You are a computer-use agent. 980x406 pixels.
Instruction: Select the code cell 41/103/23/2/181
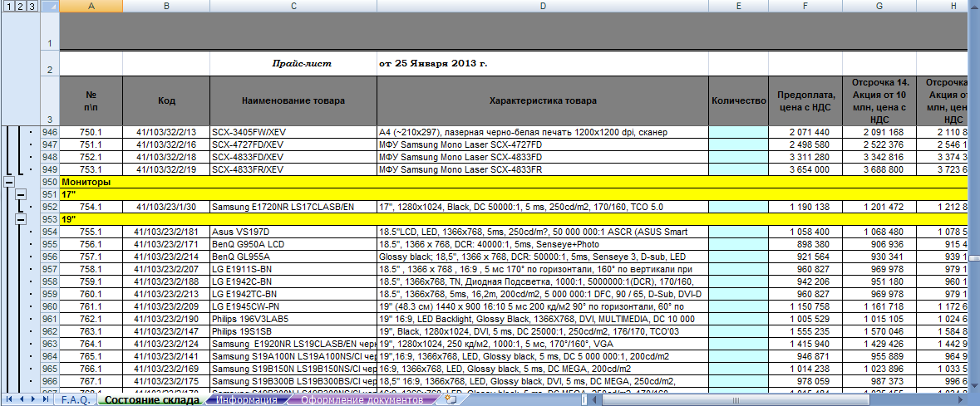coord(166,232)
